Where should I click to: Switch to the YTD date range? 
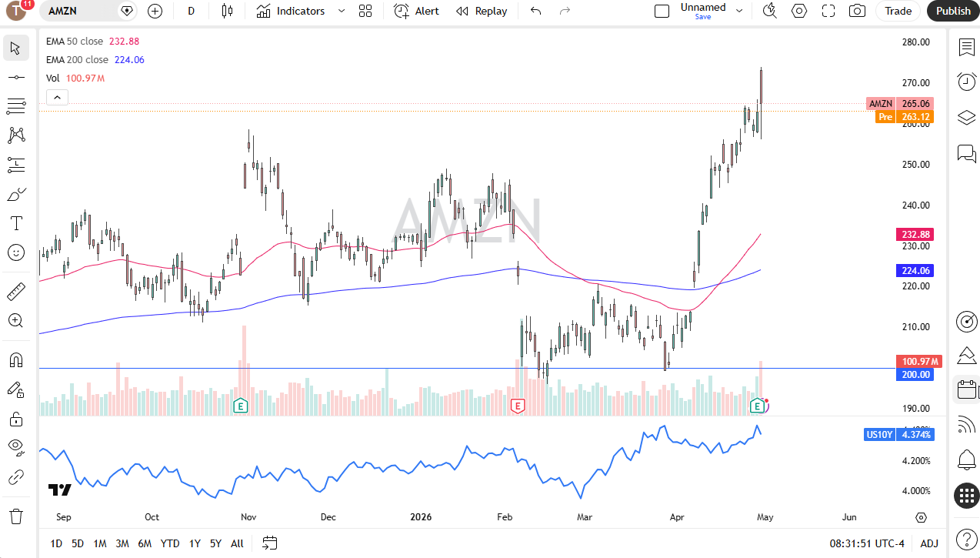click(170, 543)
